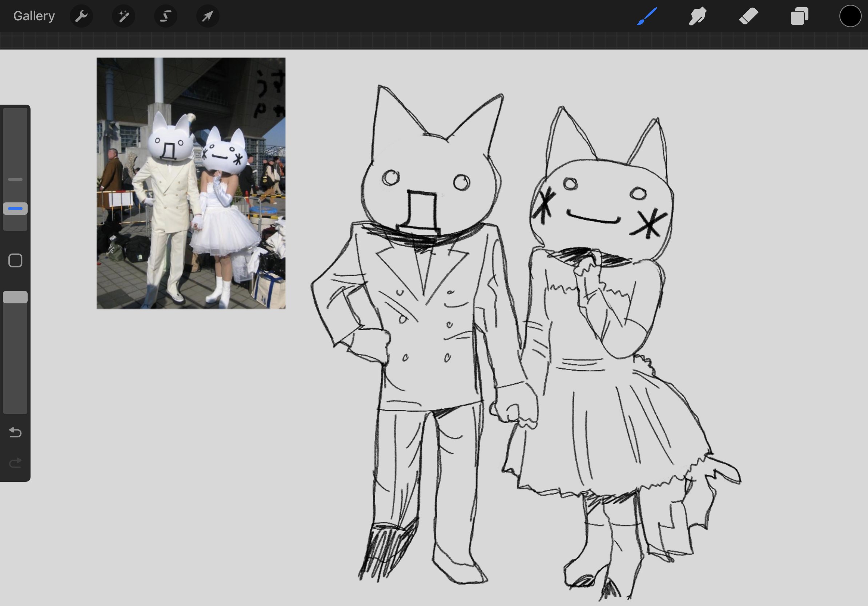
Task: Return to the Gallery
Action: pos(34,16)
